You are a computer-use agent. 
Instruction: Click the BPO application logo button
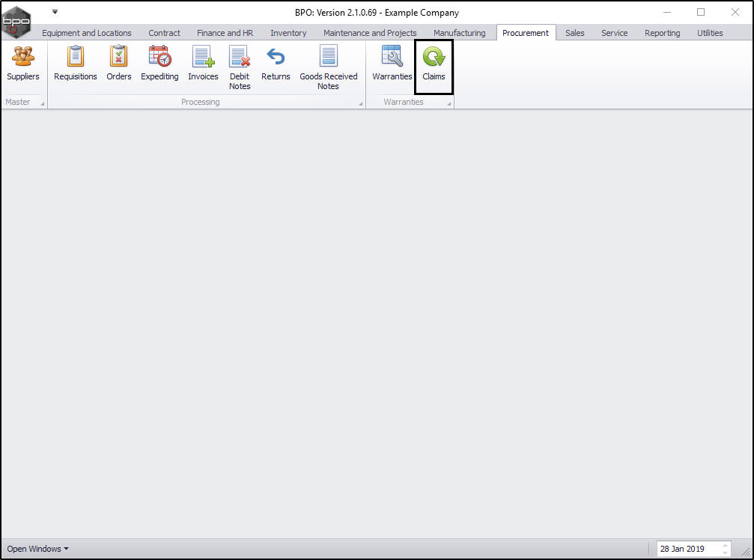click(16, 22)
